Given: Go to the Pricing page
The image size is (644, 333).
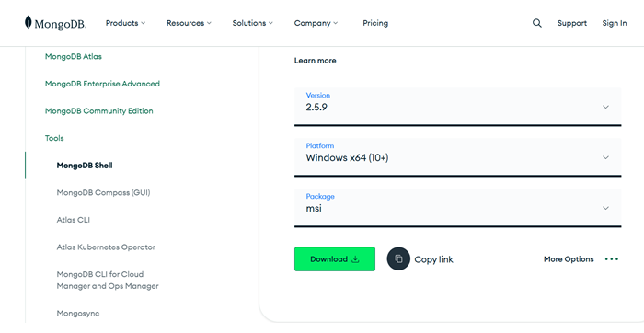Looking at the screenshot, I should (375, 23).
